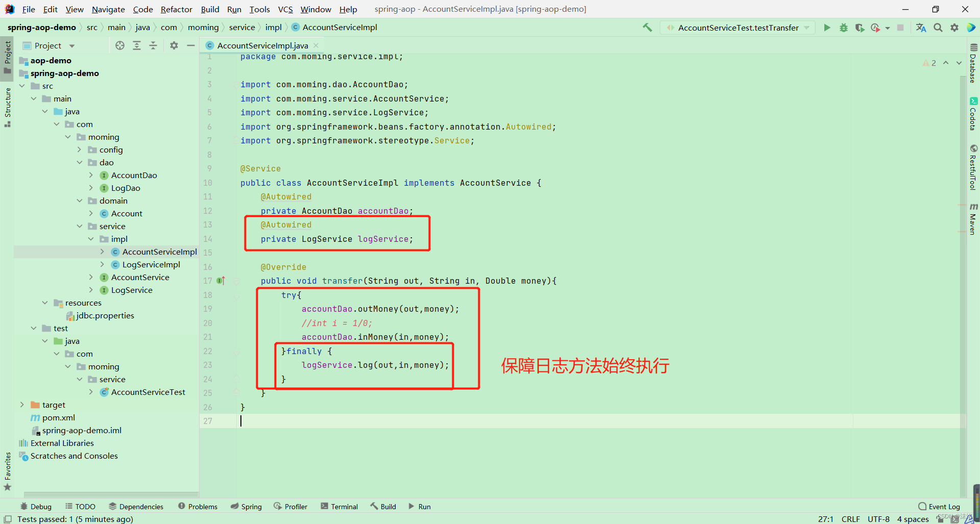Jump to previous highlighted warning arrow

[x=946, y=63]
